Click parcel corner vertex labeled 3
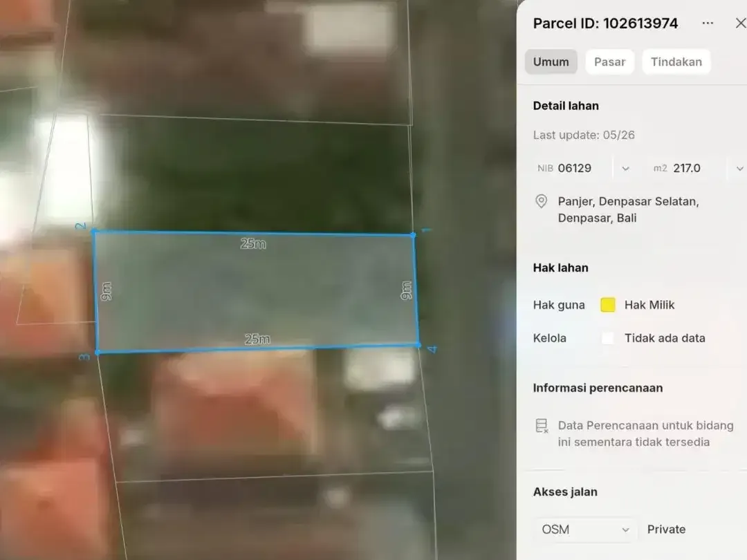 pos(98,353)
